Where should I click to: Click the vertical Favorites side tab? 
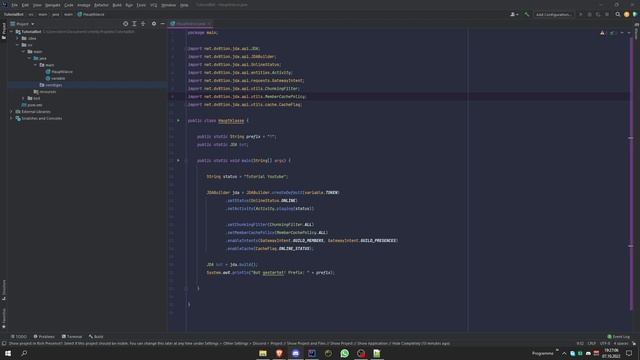tap(4, 318)
